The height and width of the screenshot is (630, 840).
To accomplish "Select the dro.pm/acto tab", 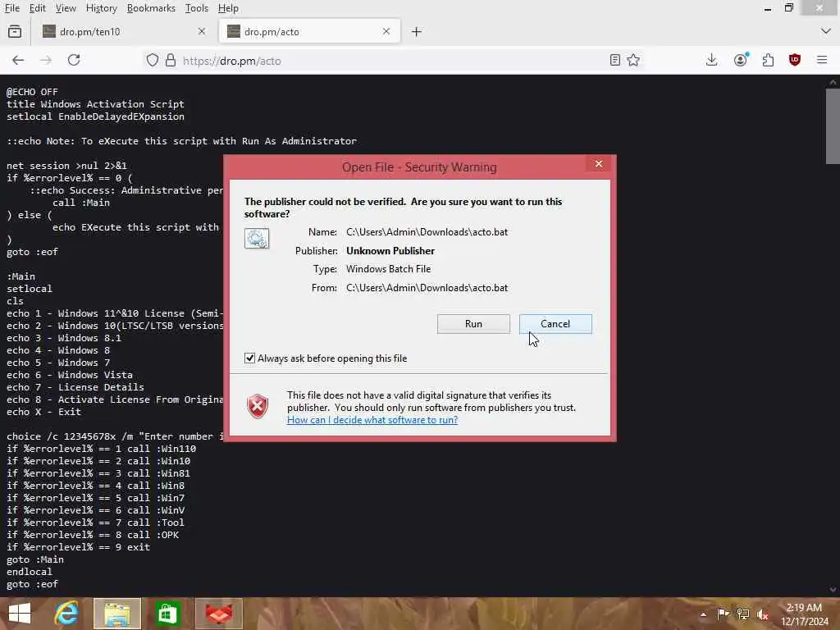I will pos(309,32).
